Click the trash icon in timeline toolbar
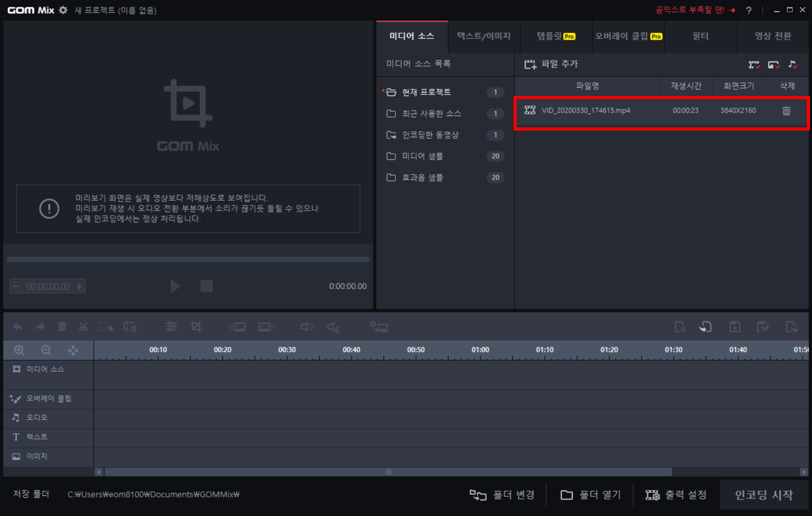Viewport: 812px width, 516px height. (x=62, y=327)
